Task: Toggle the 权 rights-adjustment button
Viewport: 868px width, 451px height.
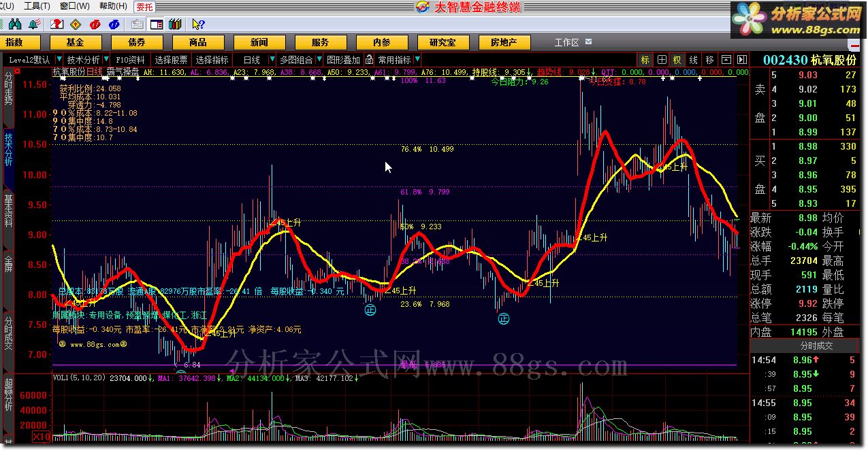Action: point(677,60)
